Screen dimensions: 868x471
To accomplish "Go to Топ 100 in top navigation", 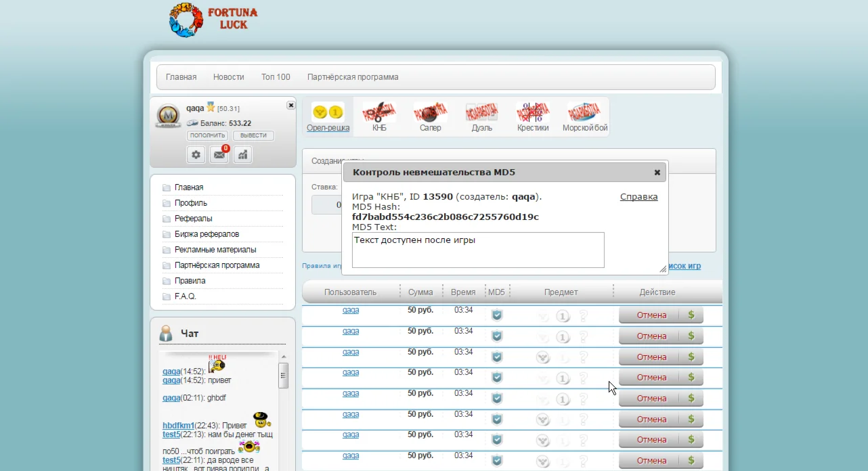I will click(x=276, y=77).
